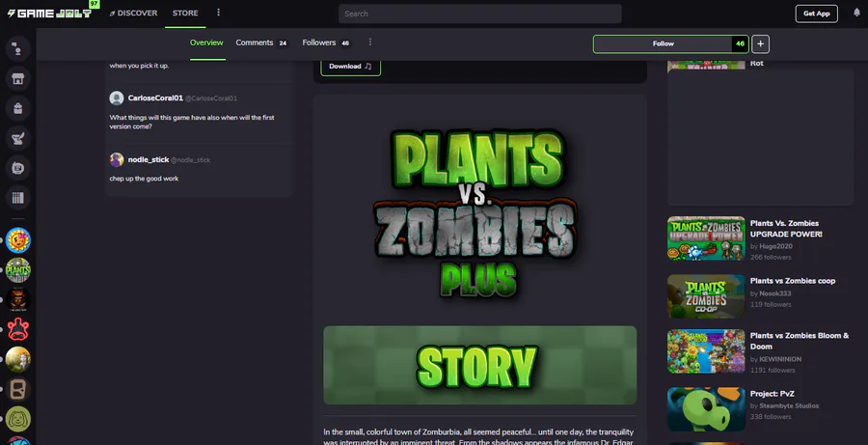Screen dimensions: 868x445
Task: Click the Get App button
Action: (817, 14)
